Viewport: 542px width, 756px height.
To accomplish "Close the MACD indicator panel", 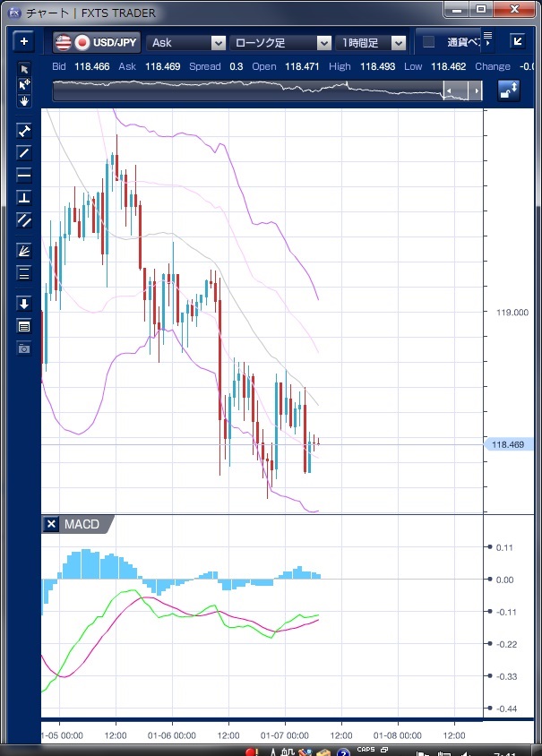I will pyautogui.click(x=51, y=524).
